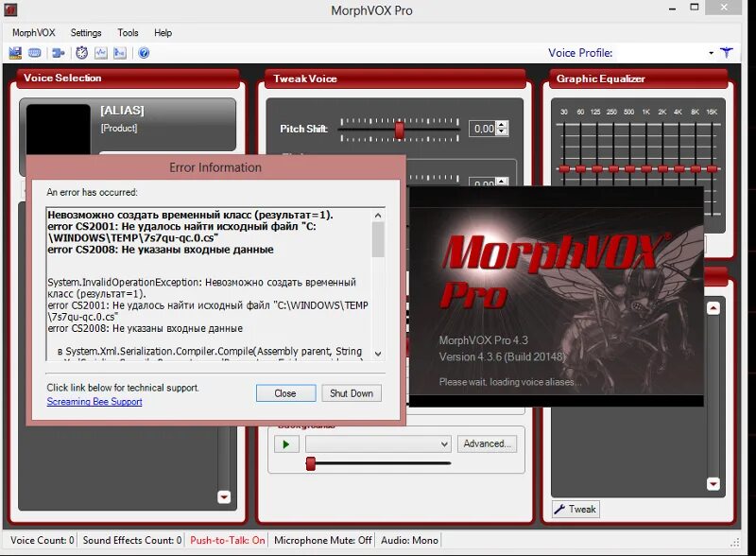Click bold 'error CS2008' line in dialog

[161, 250]
